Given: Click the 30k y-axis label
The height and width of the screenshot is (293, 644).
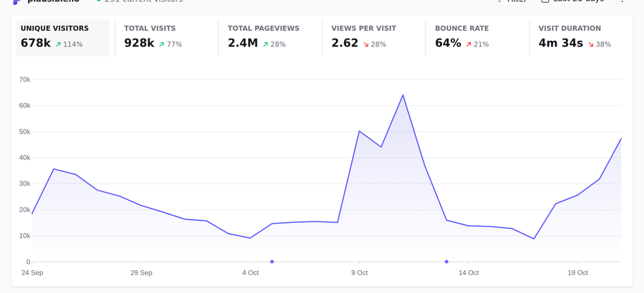Looking at the screenshot, I should tap(24, 184).
